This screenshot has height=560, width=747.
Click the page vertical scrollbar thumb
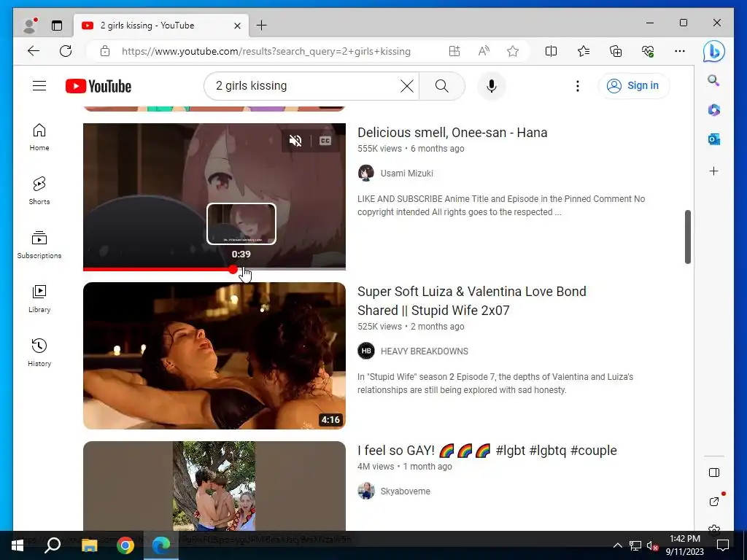(687, 237)
